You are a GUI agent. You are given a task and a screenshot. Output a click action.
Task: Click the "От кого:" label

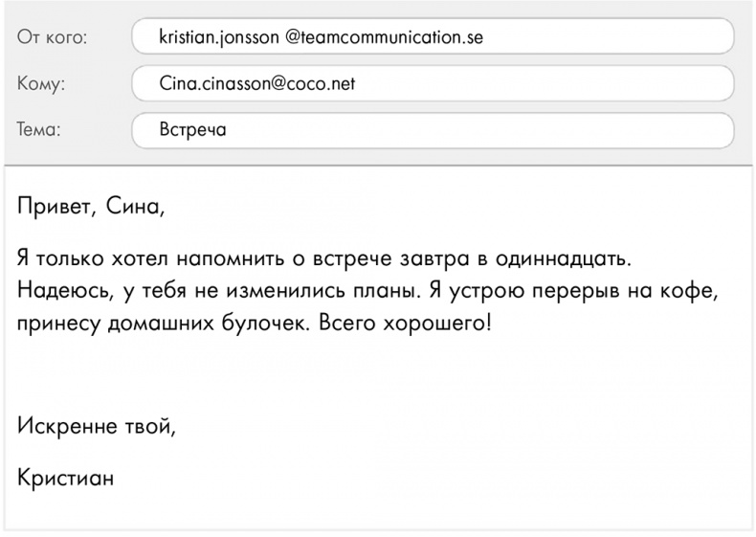pyautogui.click(x=52, y=38)
